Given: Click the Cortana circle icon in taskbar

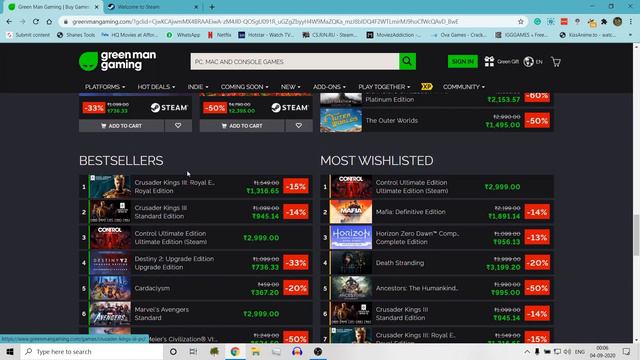Looking at the screenshot, I should tap(173, 351).
